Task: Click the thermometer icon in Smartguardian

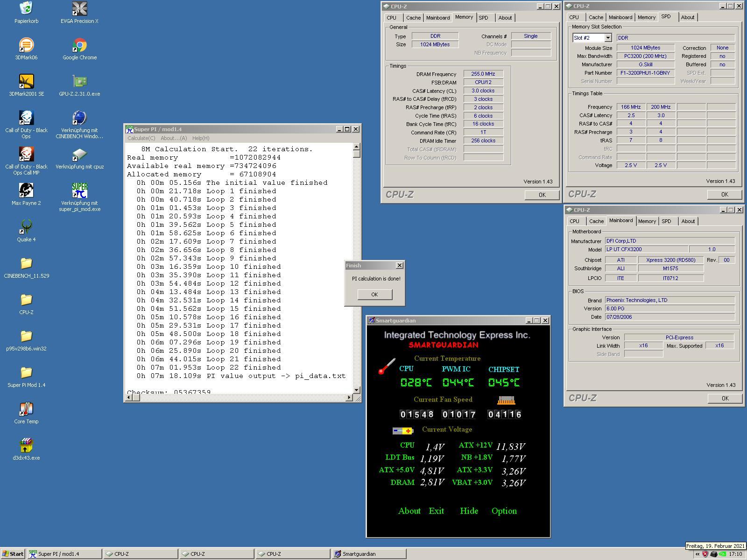Action: (x=387, y=366)
